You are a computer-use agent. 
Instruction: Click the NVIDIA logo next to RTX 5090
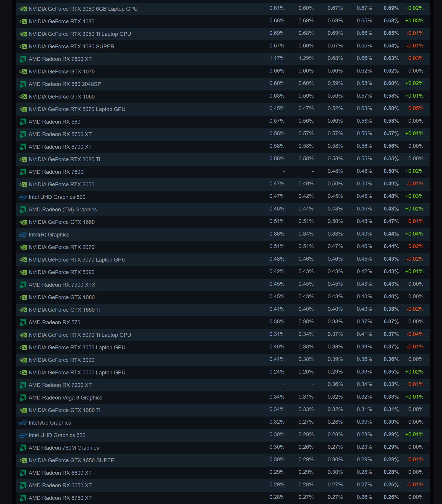pos(23,272)
